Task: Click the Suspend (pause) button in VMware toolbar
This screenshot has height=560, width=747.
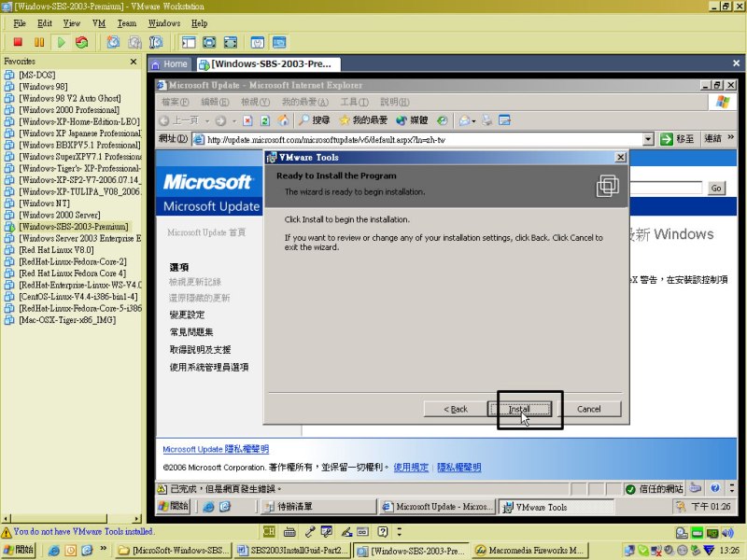Action: (39, 42)
